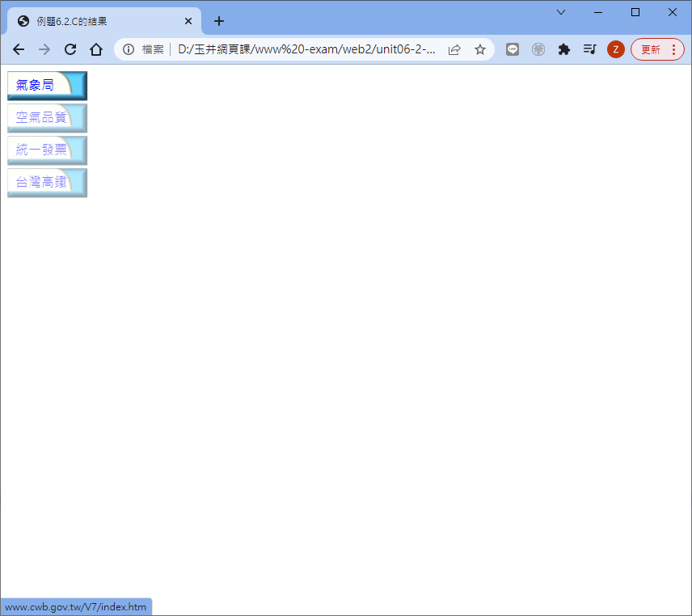
Task: Select the 例題6.2.C的結果 tab
Action: [97, 21]
